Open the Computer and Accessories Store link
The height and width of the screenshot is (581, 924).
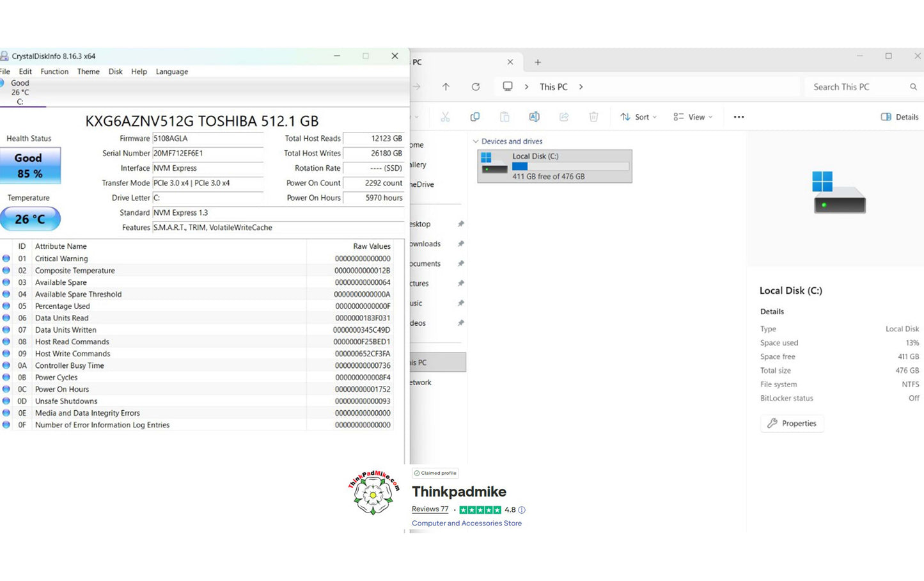pyautogui.click(x=466, y=523)
